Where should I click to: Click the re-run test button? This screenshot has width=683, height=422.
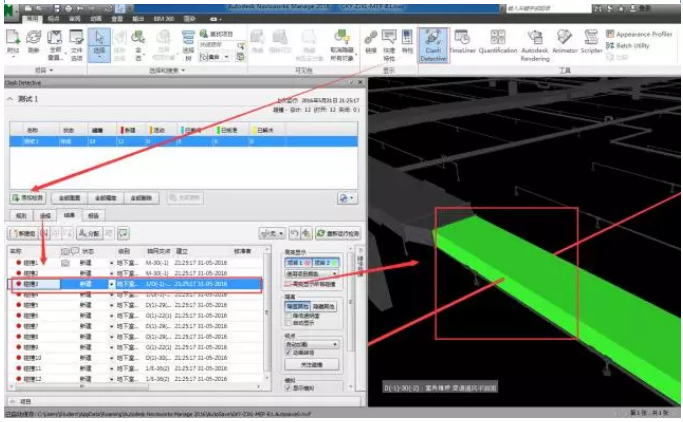338,234
